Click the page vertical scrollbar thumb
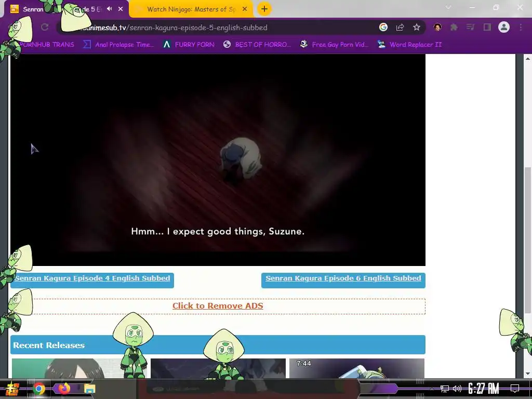 pos(528,240)
